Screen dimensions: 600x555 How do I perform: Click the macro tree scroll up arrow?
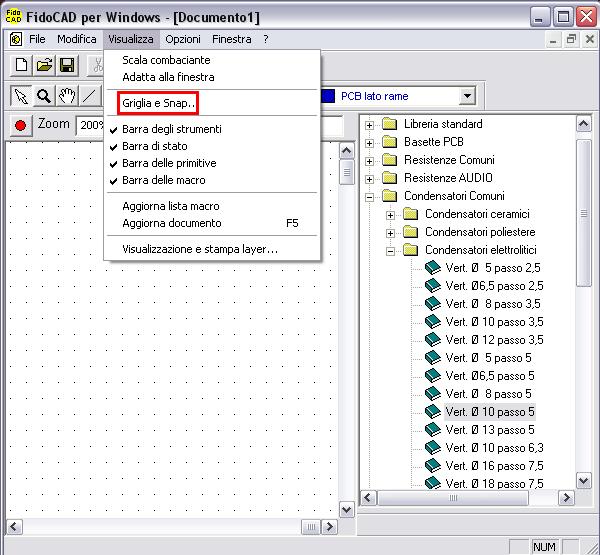(x=583, y=124)
